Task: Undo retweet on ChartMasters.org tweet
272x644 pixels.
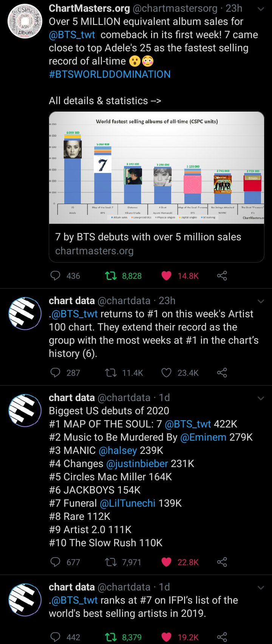Action: coord(111,276)
